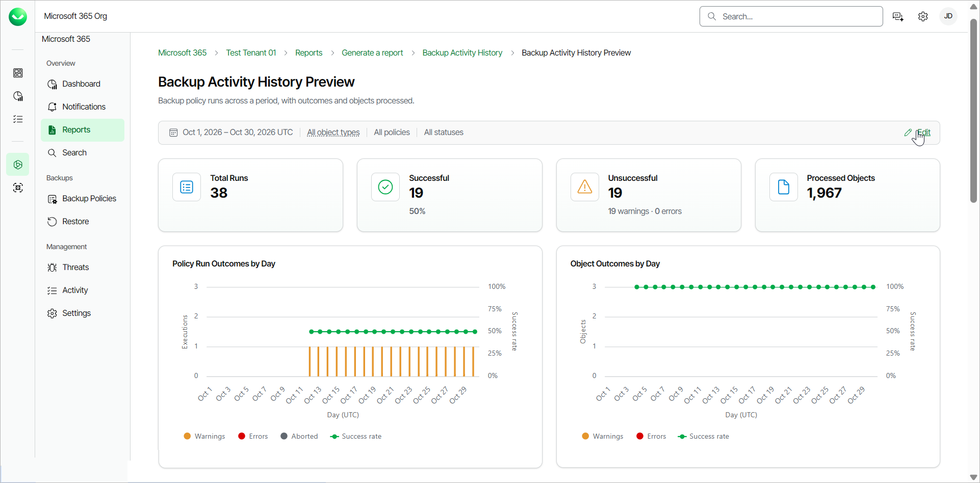This screenshot has width=980, height=483.
Task: Open Notifications in sidebar
Action: pos(83,107)
